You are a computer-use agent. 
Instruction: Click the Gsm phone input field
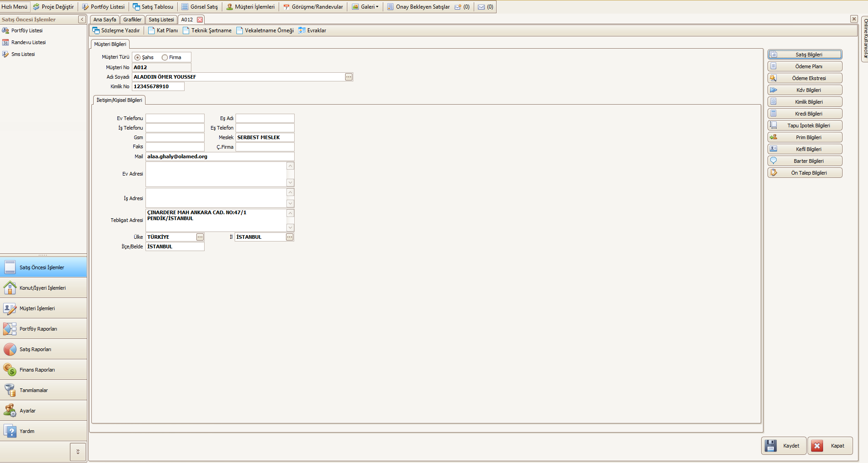pos(175,137)
